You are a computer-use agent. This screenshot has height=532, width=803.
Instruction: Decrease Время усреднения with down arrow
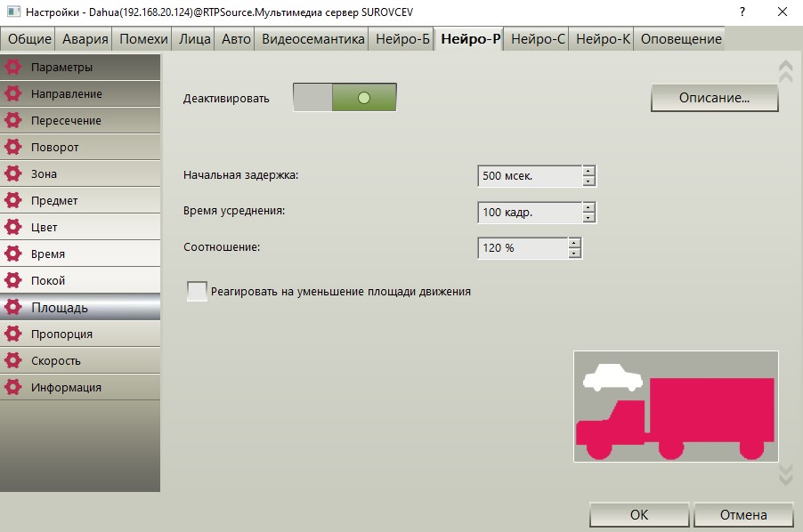click(x=589, y=217)
